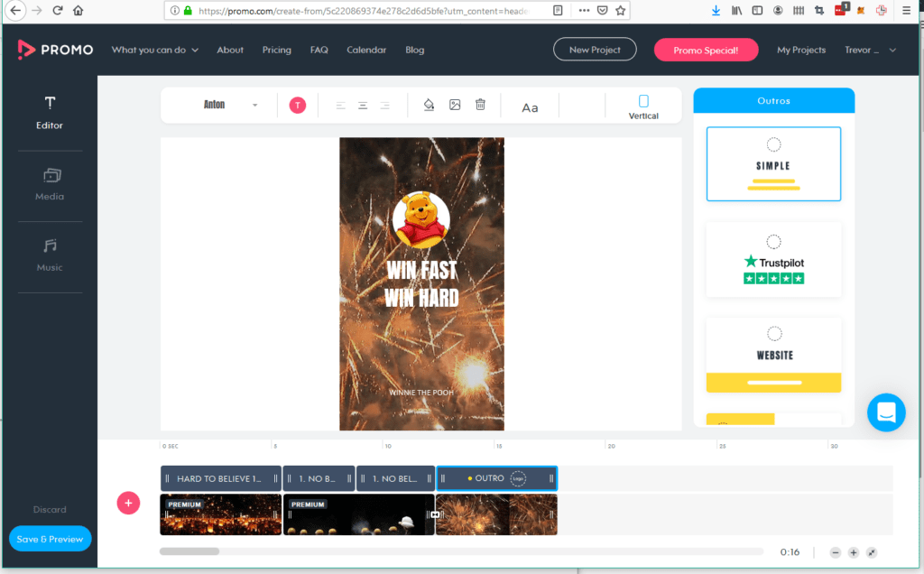This screenshot has height=574, width=924.
Task: Click the Save & Preview button
Action: (x=51, y=539)
